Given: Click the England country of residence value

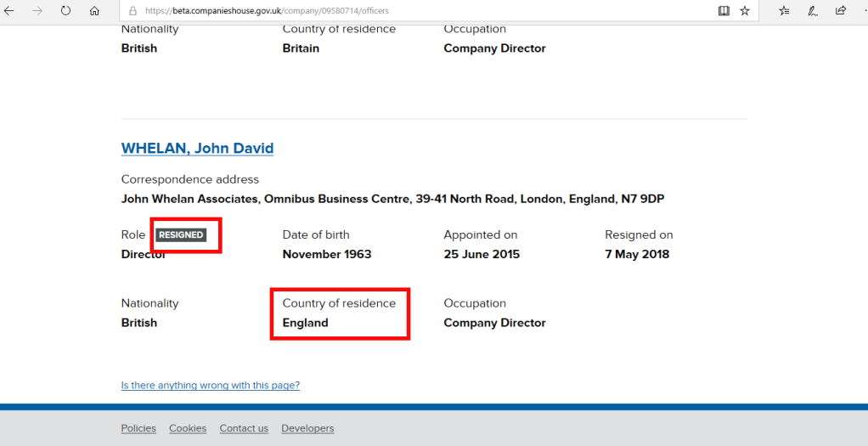Looking at the screenshot, I should click(305, 323).
